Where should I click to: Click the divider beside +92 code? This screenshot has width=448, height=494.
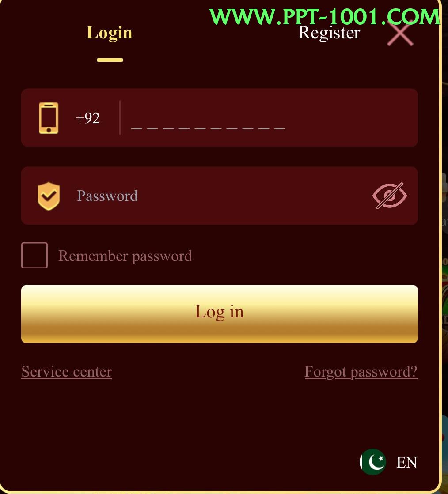(x=120, y=118)
